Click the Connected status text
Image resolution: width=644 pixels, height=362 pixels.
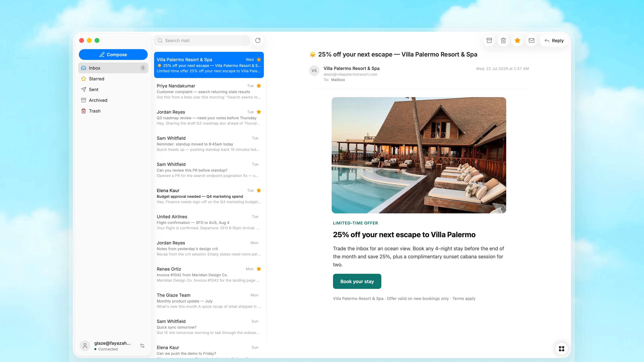coord(108,349)
